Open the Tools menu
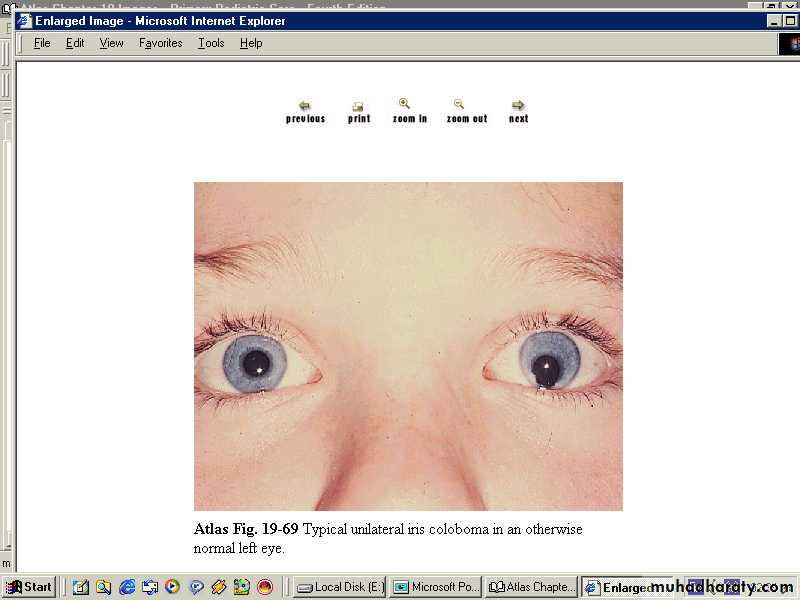 [x=211, y=43]
